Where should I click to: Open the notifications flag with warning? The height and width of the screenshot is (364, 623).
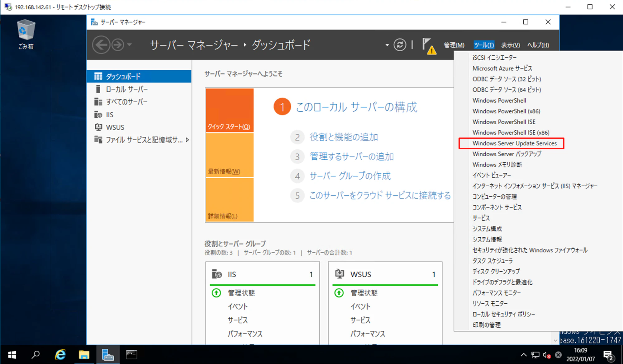(429, 46)
